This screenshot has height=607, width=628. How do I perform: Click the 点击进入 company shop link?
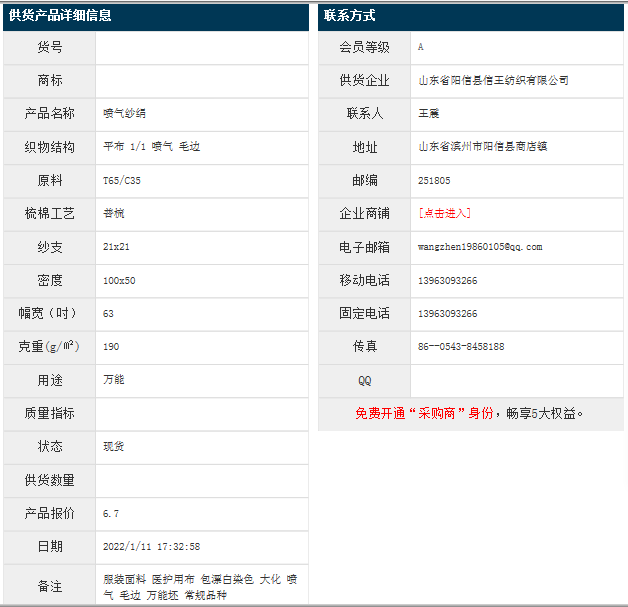[444, 213]
